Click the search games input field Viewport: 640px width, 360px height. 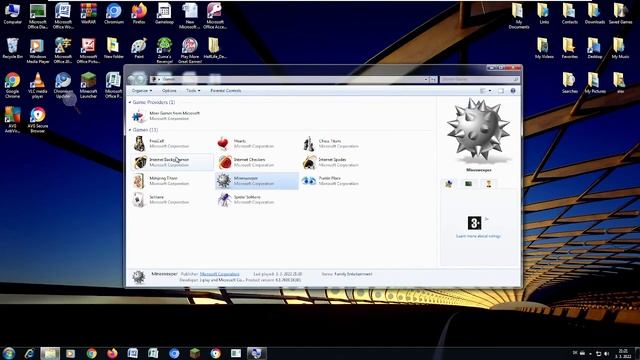pos(480,79)
